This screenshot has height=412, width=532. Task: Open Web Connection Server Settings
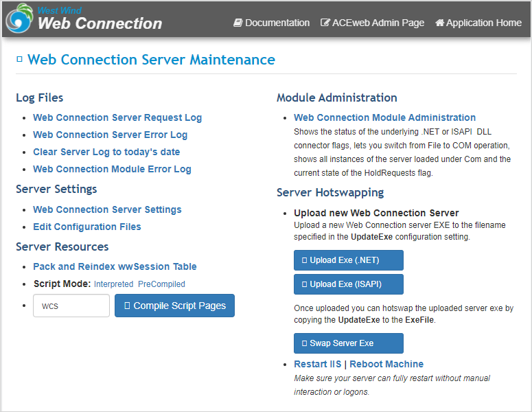pos(107,209)
